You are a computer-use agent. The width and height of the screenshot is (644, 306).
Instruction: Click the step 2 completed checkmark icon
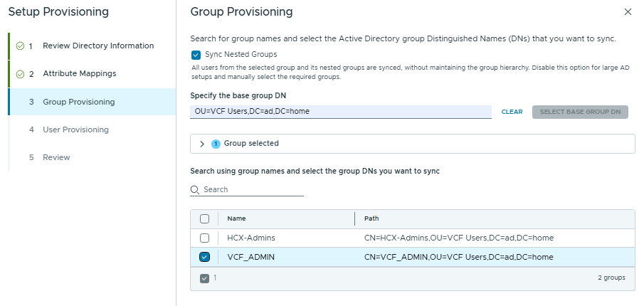pyautogui.click(x=19, y=74)
